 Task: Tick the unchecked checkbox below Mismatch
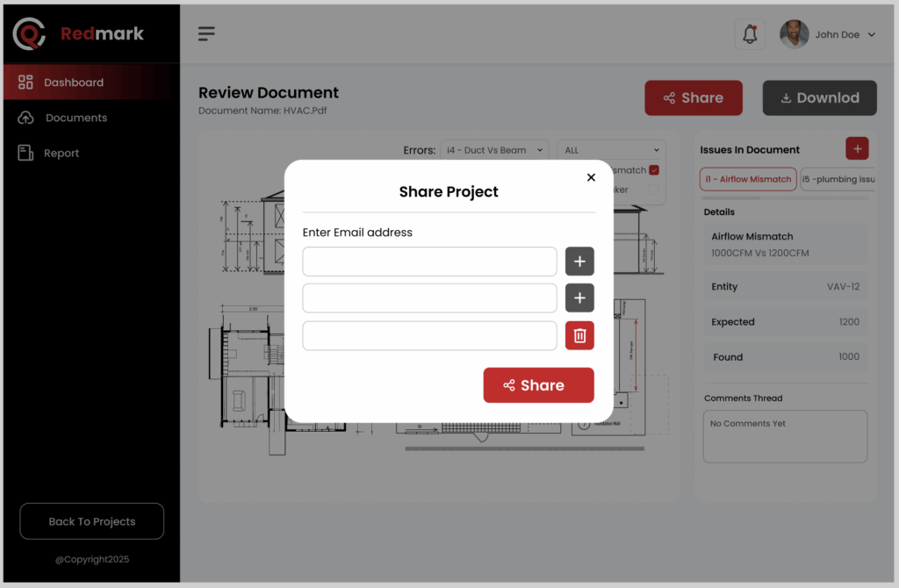point(654,190)
